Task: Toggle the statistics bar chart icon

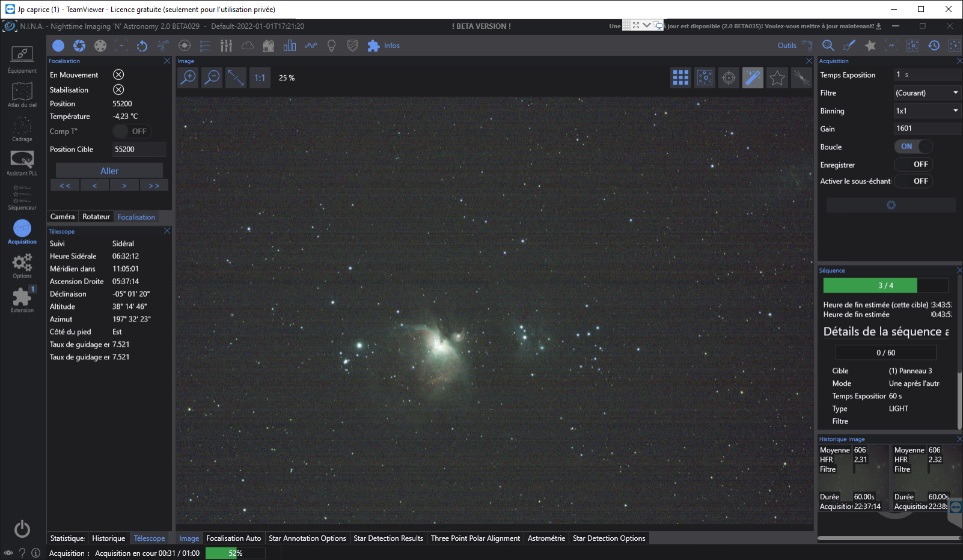Action: coord(290,46)
